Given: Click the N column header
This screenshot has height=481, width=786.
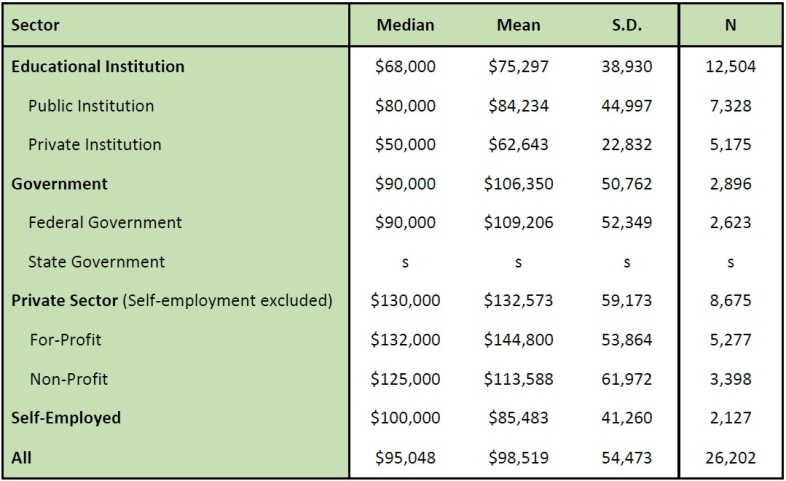Looking at the screenshot, I should tap(731, 25).
